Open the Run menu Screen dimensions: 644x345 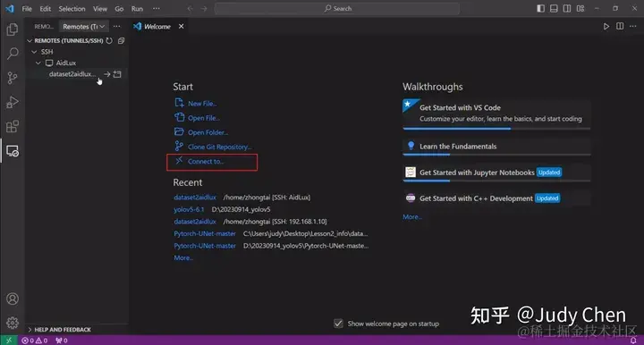pos(137,9)
